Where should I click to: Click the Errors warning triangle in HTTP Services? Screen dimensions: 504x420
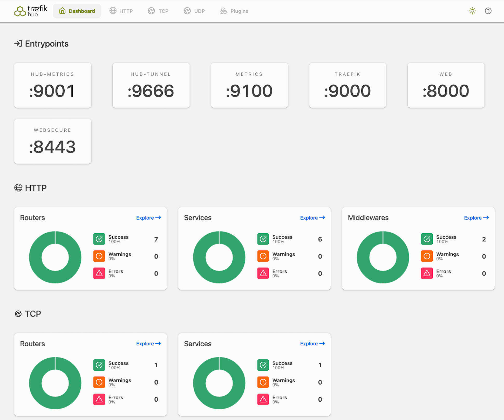263,273
